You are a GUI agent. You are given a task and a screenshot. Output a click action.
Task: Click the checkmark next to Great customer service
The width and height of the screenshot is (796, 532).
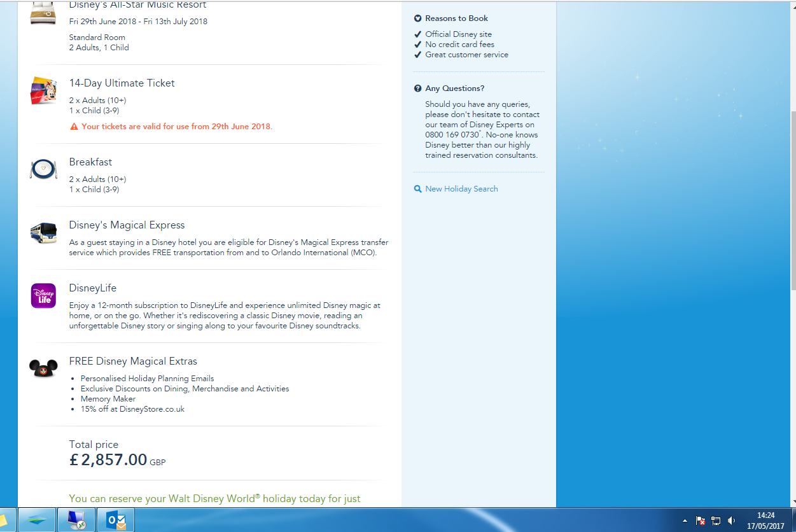(417, 55)
